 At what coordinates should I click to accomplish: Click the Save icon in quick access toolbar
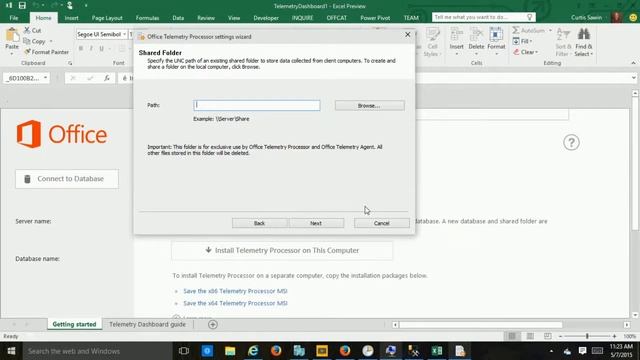(22, 6)
